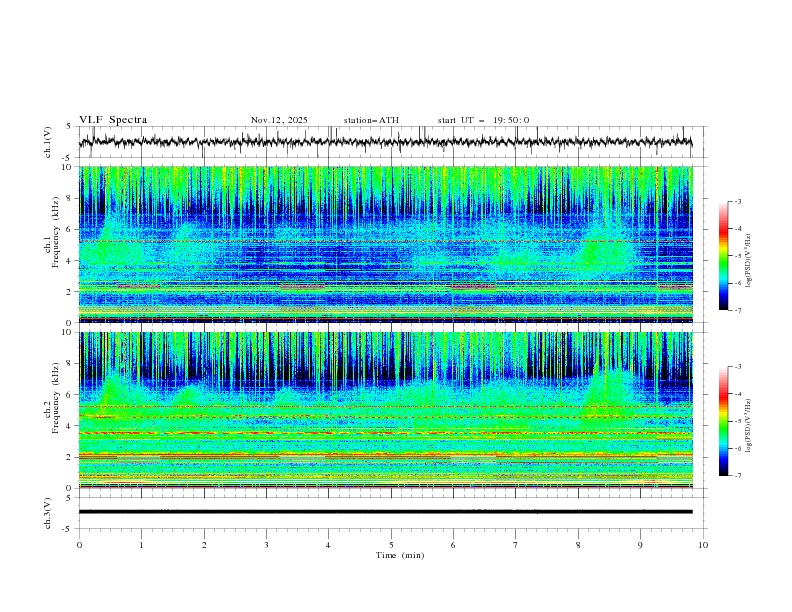
Task: Click the ch.2 spectrogram panel
Action: coord(386,410)
